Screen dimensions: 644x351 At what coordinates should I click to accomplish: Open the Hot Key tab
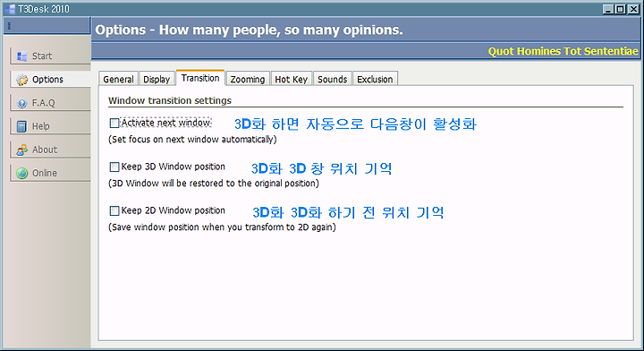(292, 79)
